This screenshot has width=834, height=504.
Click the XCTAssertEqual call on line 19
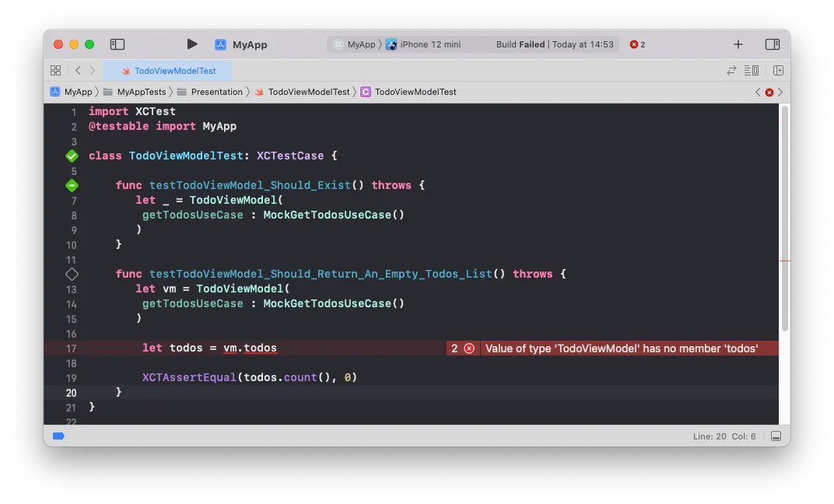189,377
